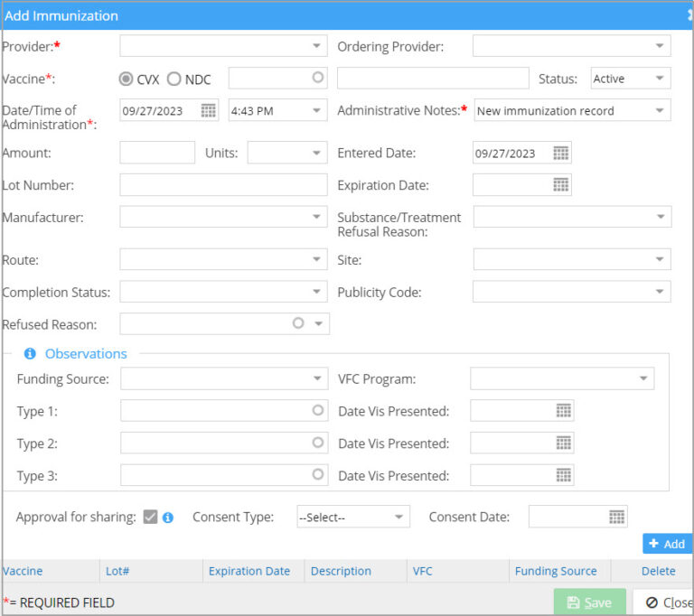Screen dimensions: 694x616
Task: Click the Observations info icon
Action: 30,354
